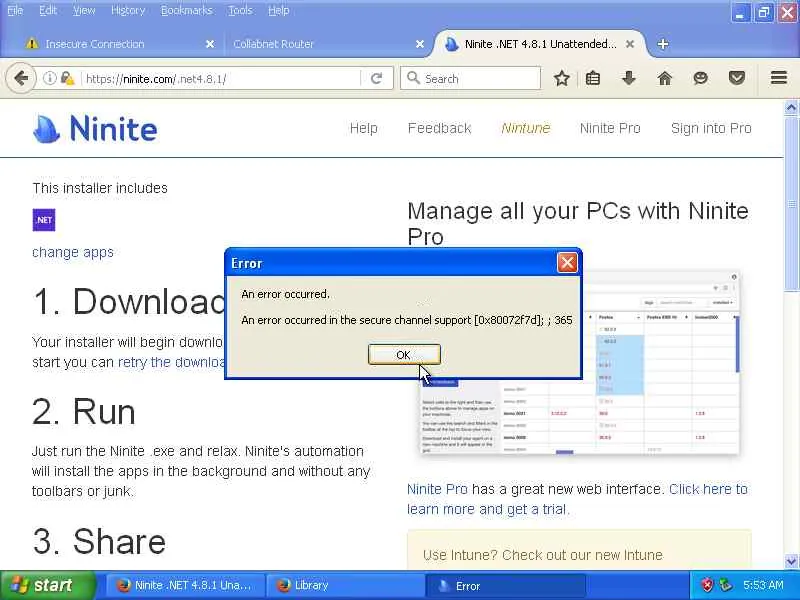Go to Firefox home page icon
This screenshot has width=800, height=600.
[x=665, y=79]
